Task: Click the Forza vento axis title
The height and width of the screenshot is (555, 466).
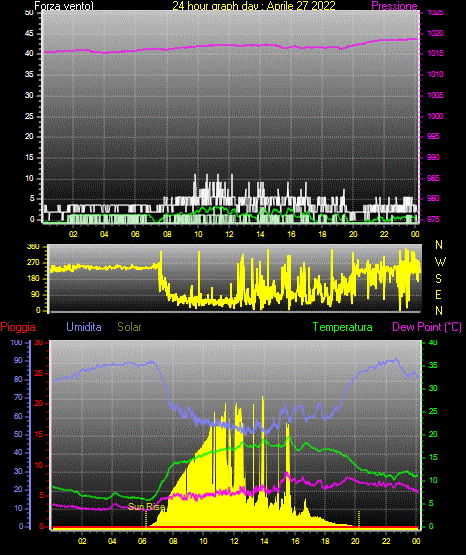Action: [64, 6]
